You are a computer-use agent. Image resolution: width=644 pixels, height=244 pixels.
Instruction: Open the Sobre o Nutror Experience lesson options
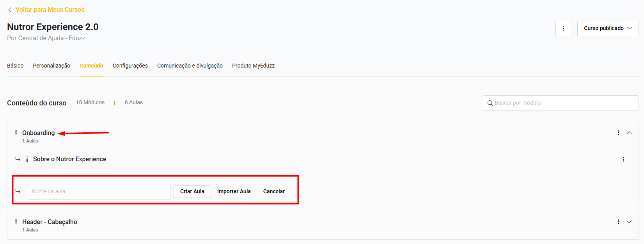point(623,159)
